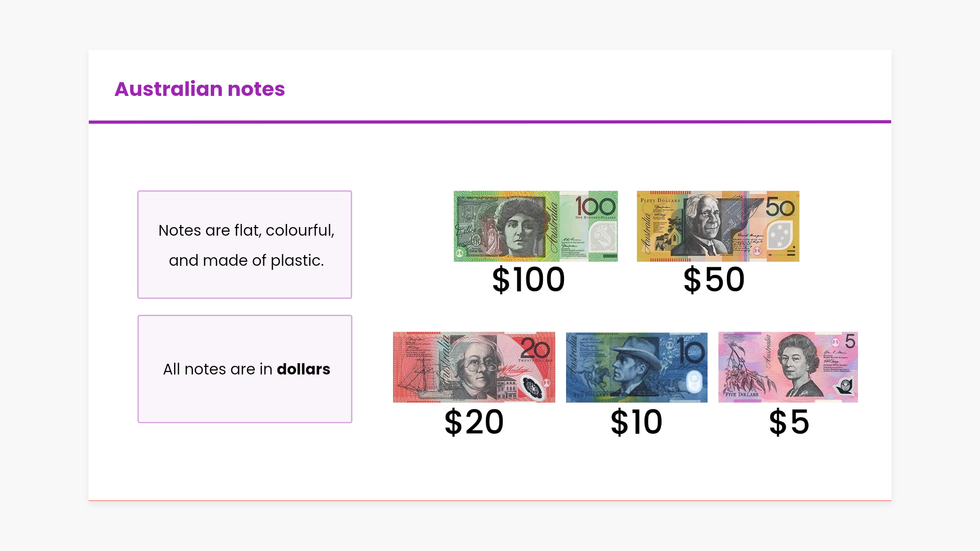The height and width of the screenshot is (551, 980).
Task: Select the $100 text label
Action: coord(528,280)
